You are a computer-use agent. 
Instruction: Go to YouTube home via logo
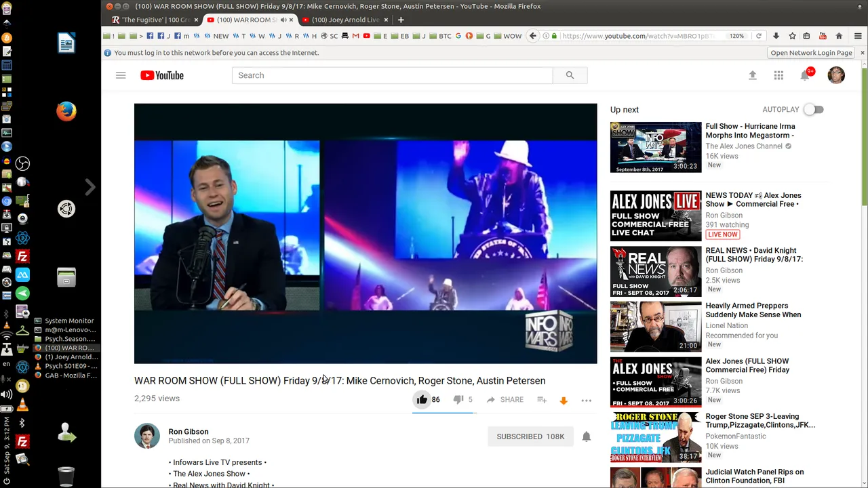162,75
